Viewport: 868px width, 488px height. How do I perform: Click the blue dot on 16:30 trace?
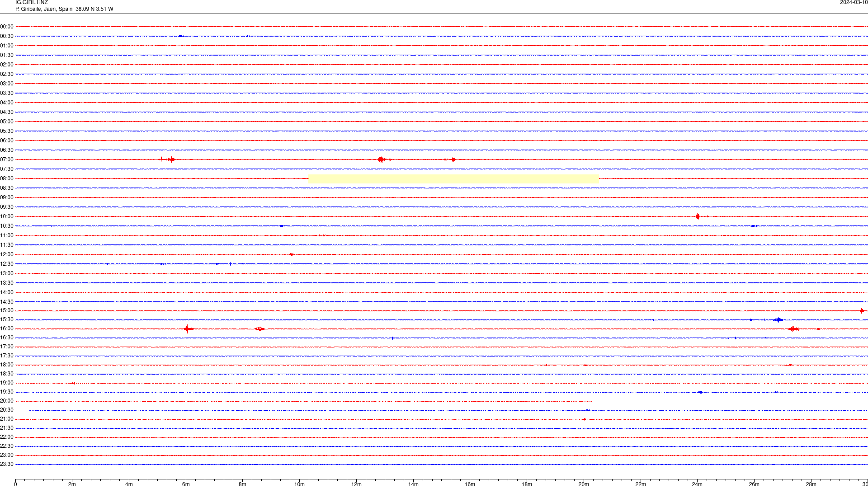[x=393, y=338]
